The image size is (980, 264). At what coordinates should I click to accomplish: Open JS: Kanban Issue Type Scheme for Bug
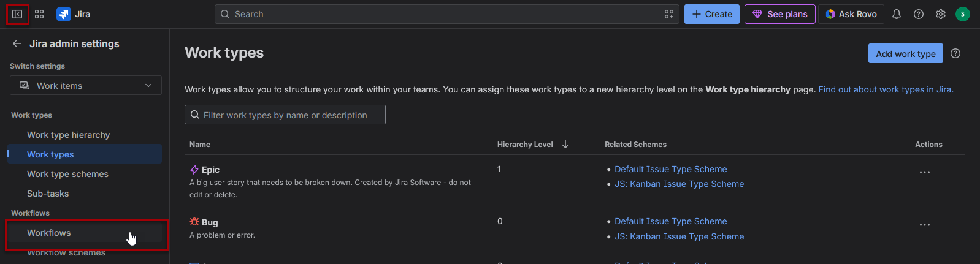click(679, 236)
